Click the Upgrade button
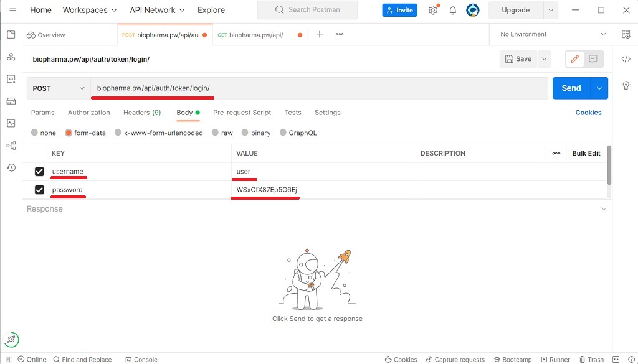638x364 pixels. click(x=515, y=10)
